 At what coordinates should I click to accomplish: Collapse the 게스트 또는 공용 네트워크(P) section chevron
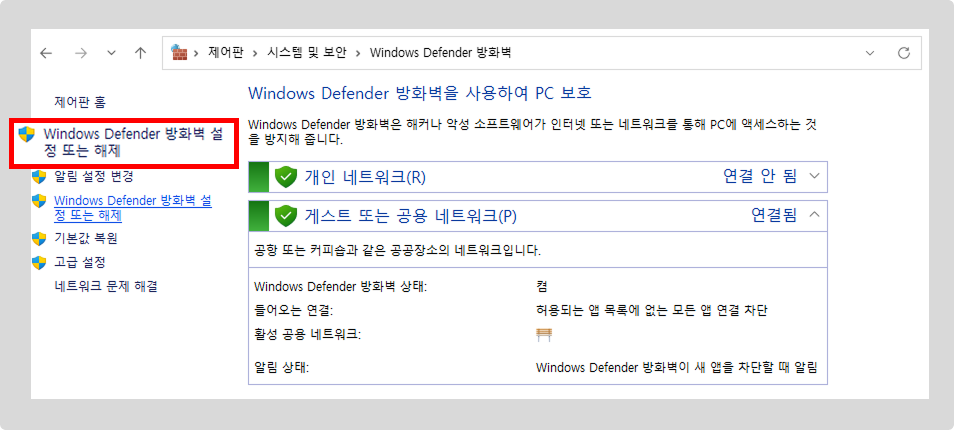tap(815, 214)
